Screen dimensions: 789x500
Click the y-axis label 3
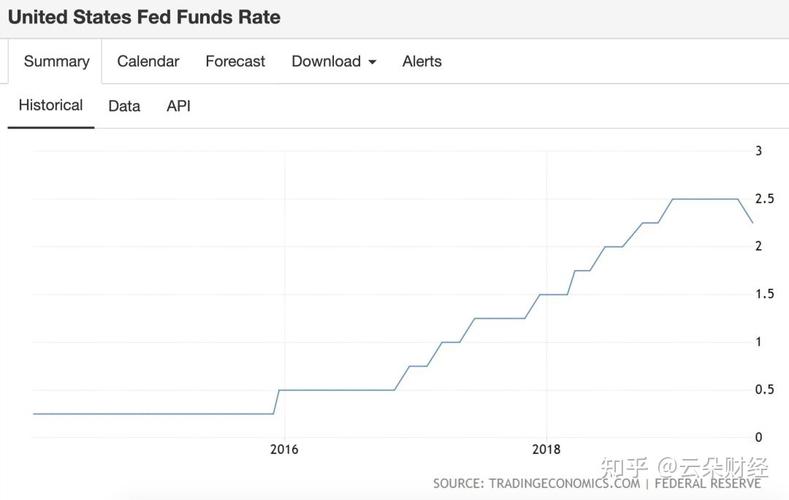759,151
